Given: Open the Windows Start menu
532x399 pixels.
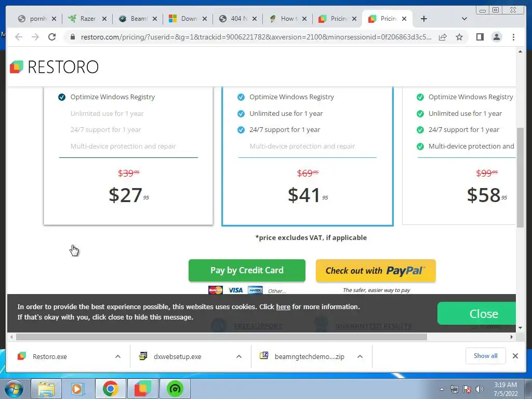Looking at the screenshot, I should tap(14, 389).
